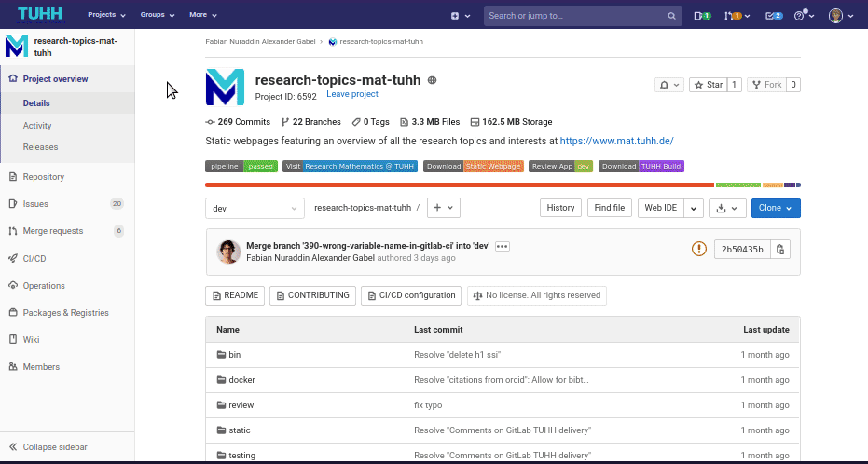Click commit hash 2b50435b
Screen dimensions: 868x464
click(742, 250)
